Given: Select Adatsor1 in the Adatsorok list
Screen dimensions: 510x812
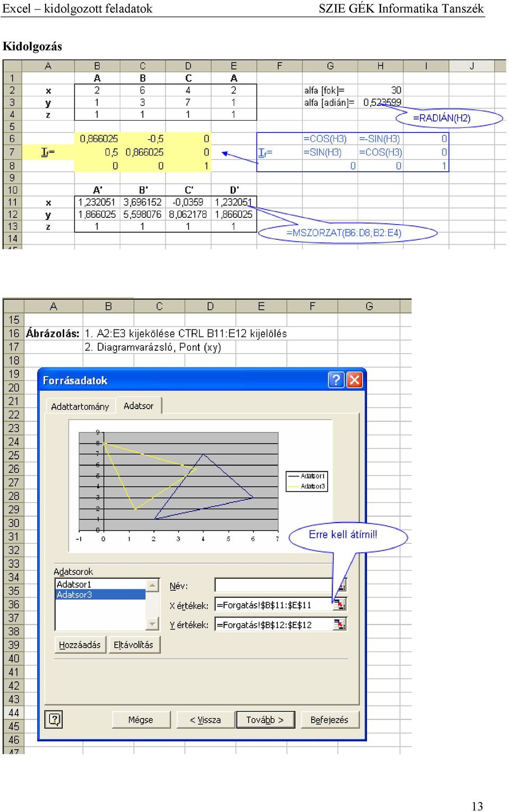Looking at the screenshot, I should coord(100,585).
